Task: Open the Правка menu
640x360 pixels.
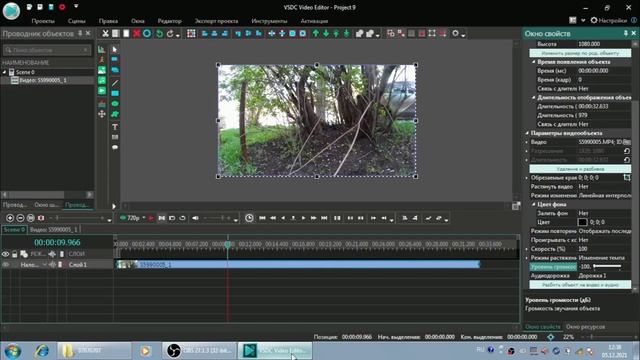Action: click(x=108, y=21)
